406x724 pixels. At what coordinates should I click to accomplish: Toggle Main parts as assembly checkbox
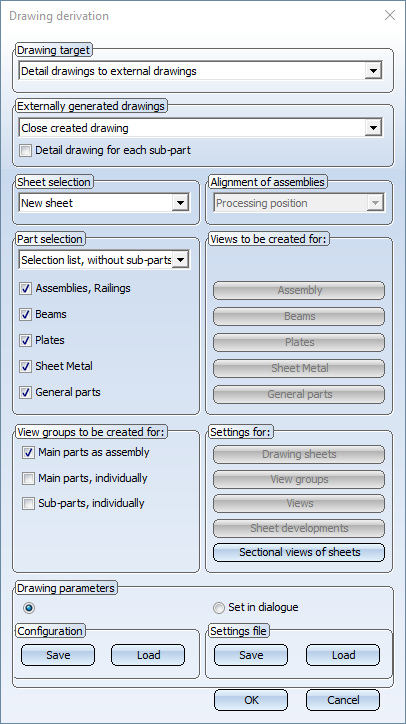pyautogui.click(x=29, y=452)
